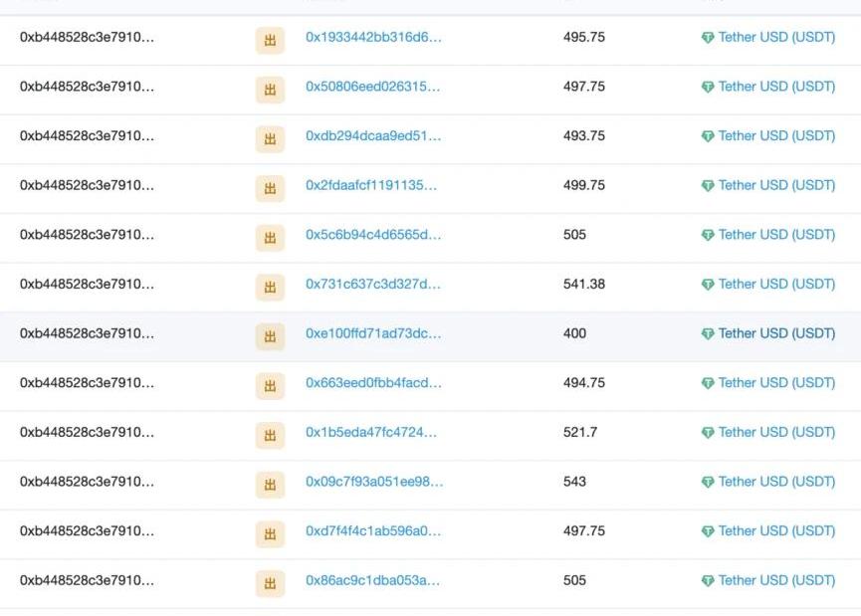Viewport: 861px width, 616px height.
Task: Click the 出 badge beside address 0x731c637c3d327d
Action: tap(270, 288)
